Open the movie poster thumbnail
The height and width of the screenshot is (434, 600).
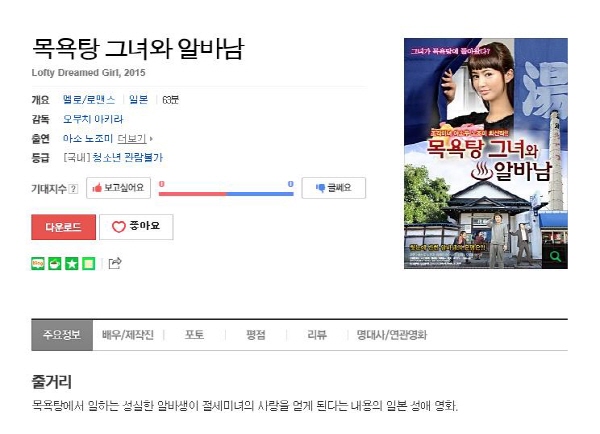coord(486,153)
